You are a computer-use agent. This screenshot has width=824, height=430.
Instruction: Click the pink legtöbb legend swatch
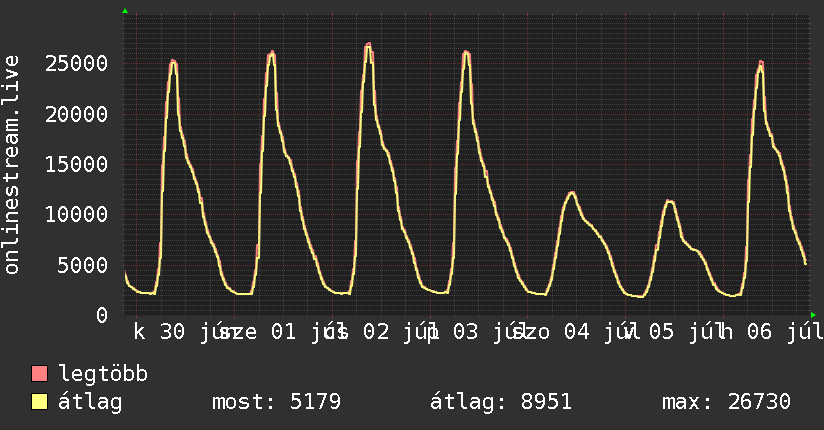pyautogui.click(x=39, y=373)
